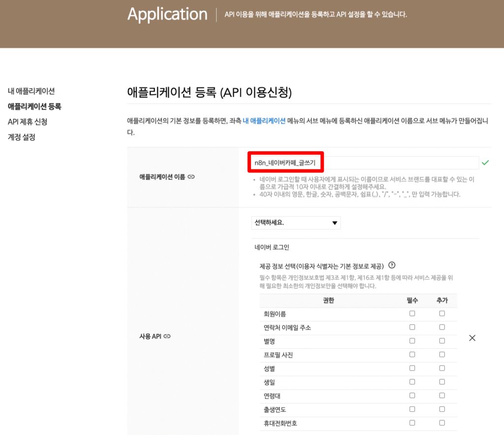
Task: Go to API 제휴 신청 menu
Action: 28,122
